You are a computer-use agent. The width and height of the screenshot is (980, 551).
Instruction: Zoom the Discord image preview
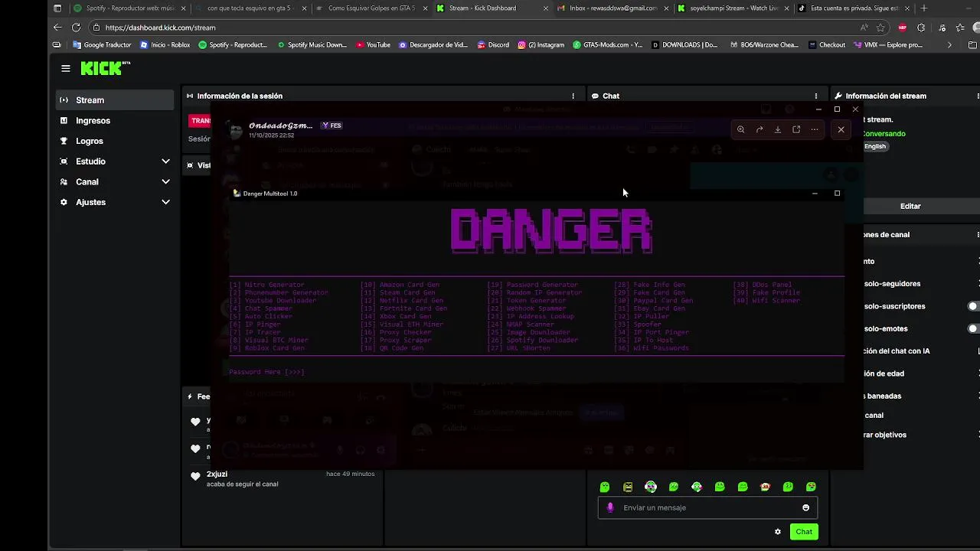(x=740, y=129)
